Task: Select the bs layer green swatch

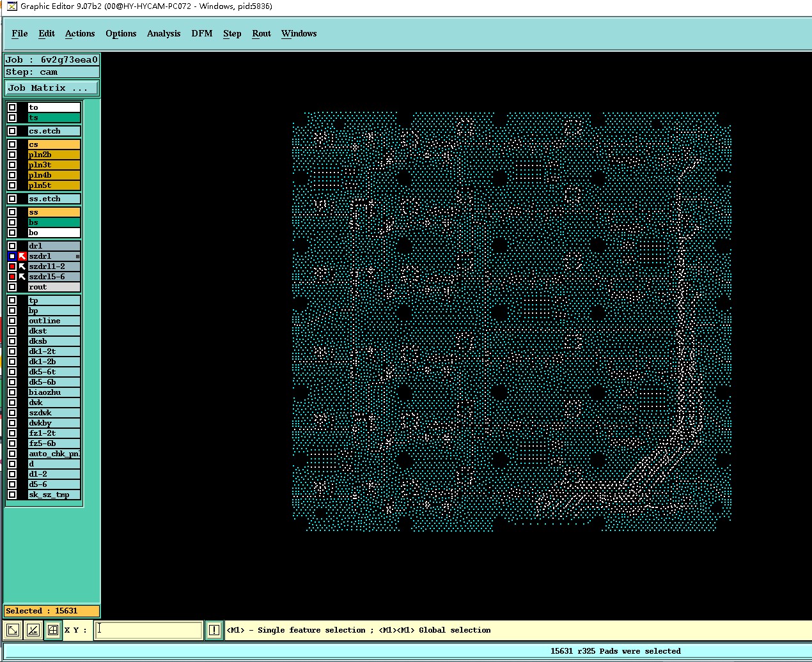Action: pos(54,222)
